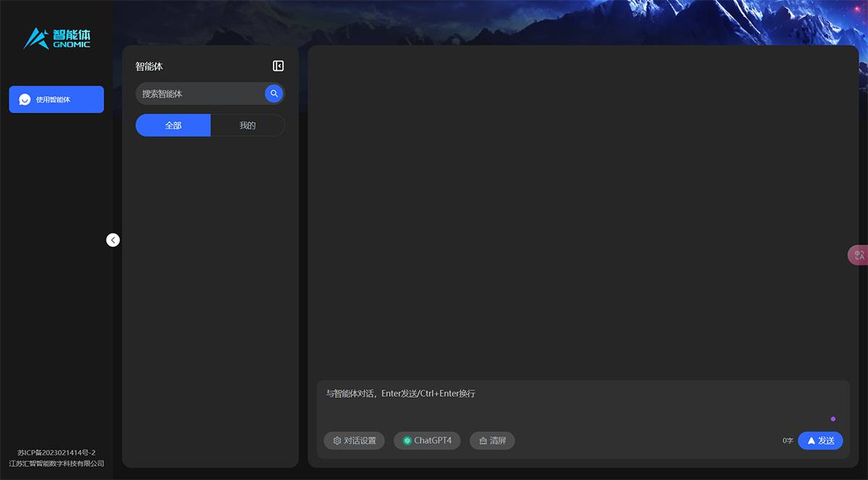Collapse the left sidebar with the round arrow
This screenshot has height=480, width=868.
coord(113,240)
